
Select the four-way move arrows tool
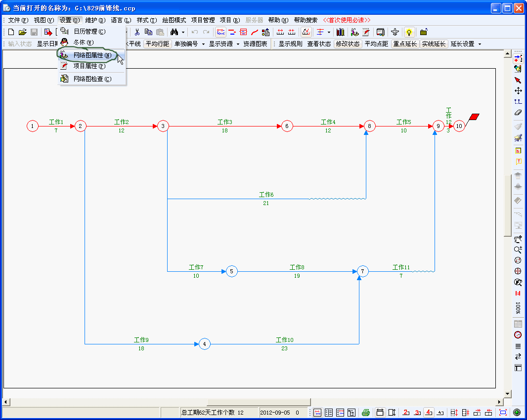(x=518, y=91)
